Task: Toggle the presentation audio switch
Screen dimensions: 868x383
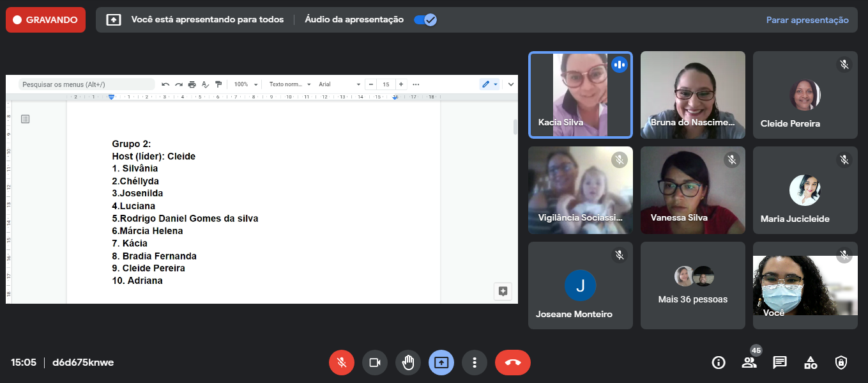Action: tap(425, 20)
